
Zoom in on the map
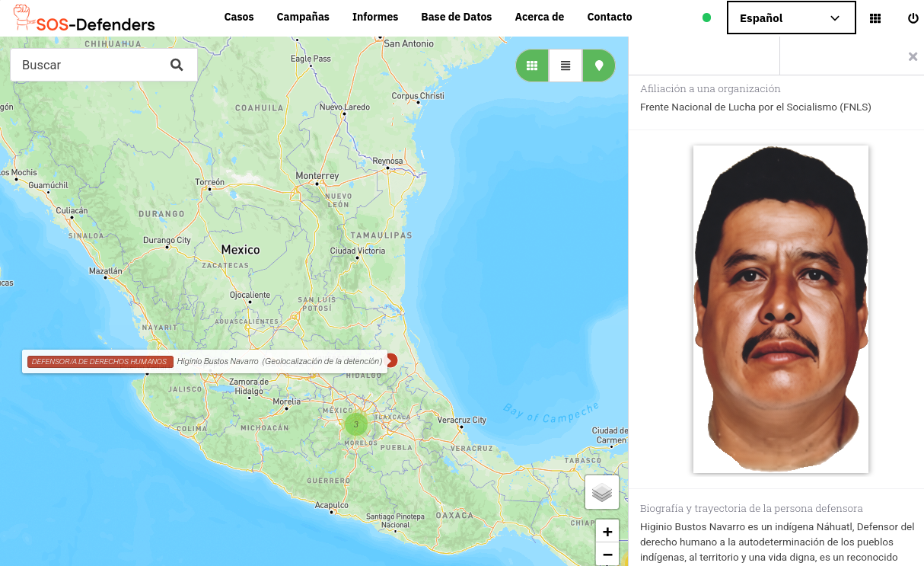pos(607,532)
